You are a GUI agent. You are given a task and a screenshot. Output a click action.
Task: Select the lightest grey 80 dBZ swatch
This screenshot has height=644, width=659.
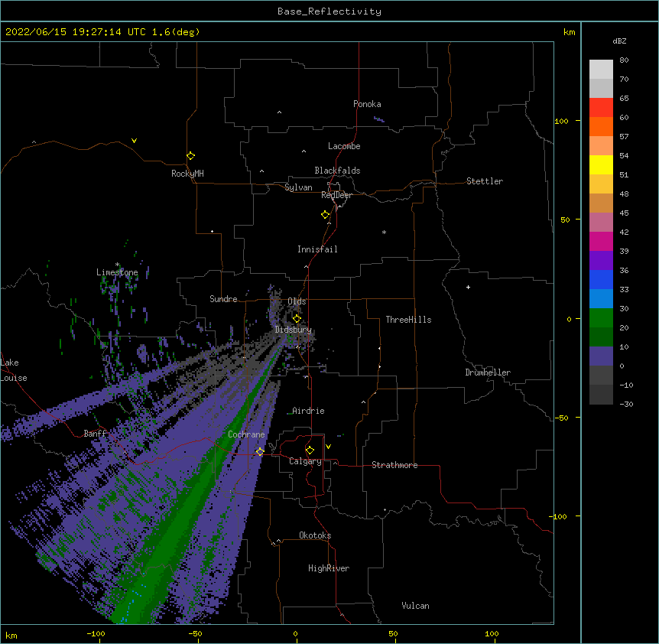coord(601,70)
